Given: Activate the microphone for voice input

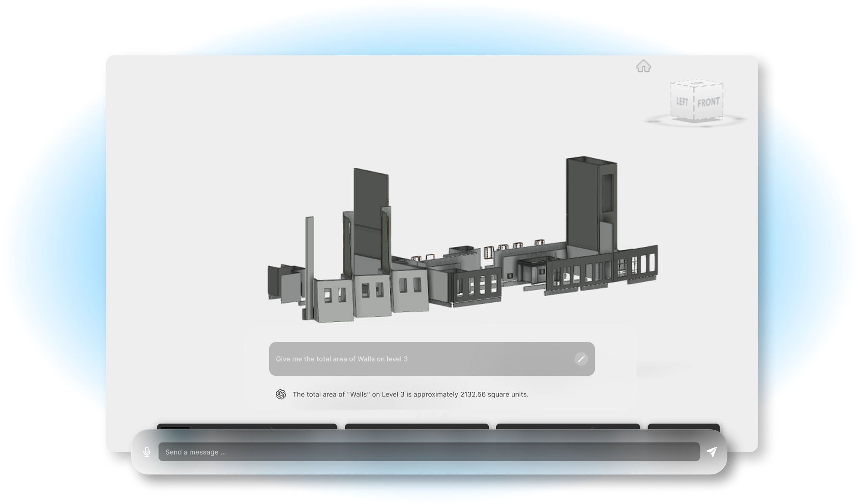Looking at the screenshot, I should pyautogui.click(x=147, y=452).
